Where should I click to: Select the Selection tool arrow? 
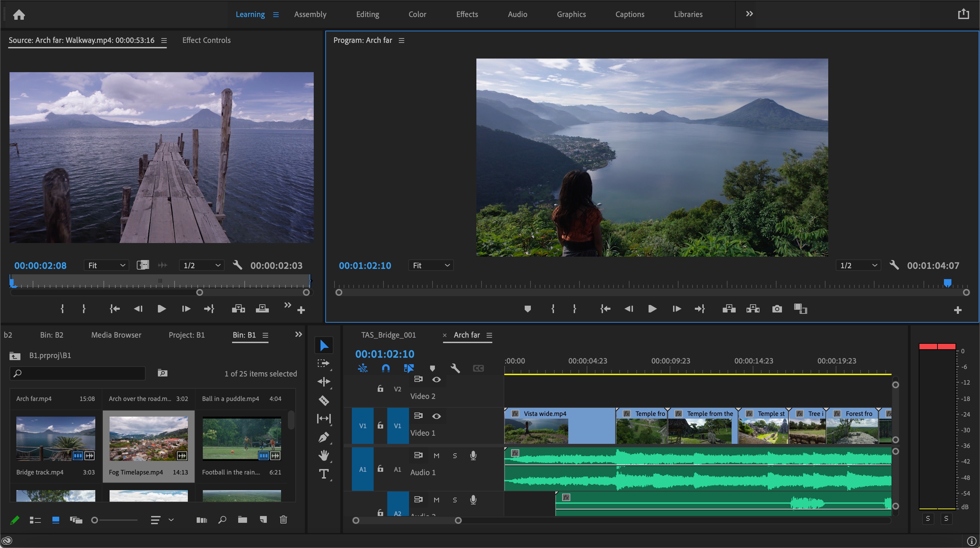pos(324,345)
